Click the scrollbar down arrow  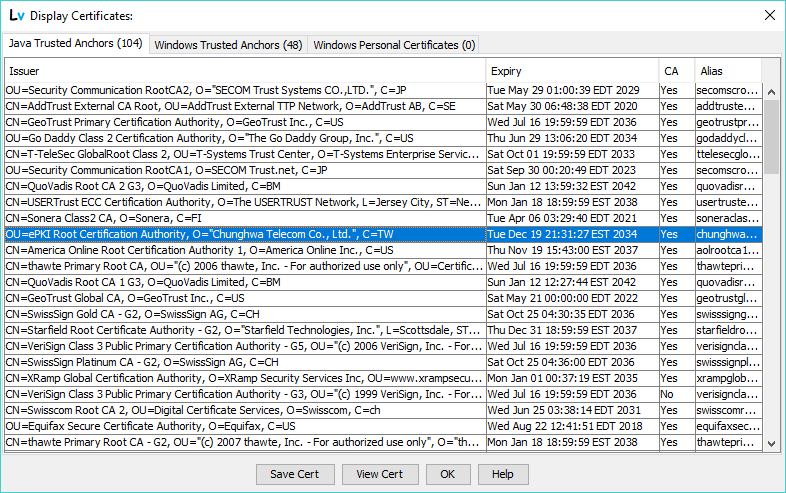[771, 444]
